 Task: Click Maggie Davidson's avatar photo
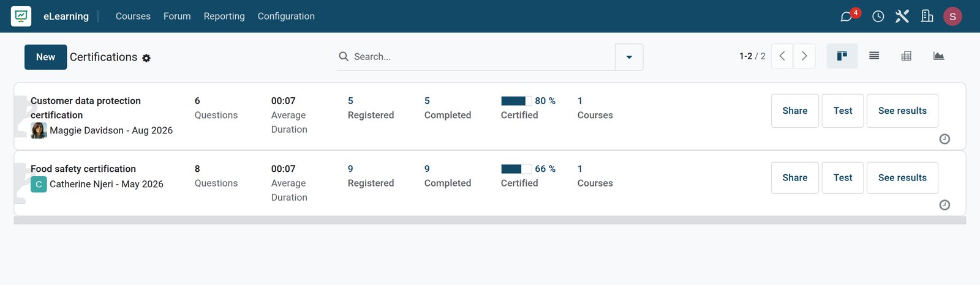tap(39, 130)
